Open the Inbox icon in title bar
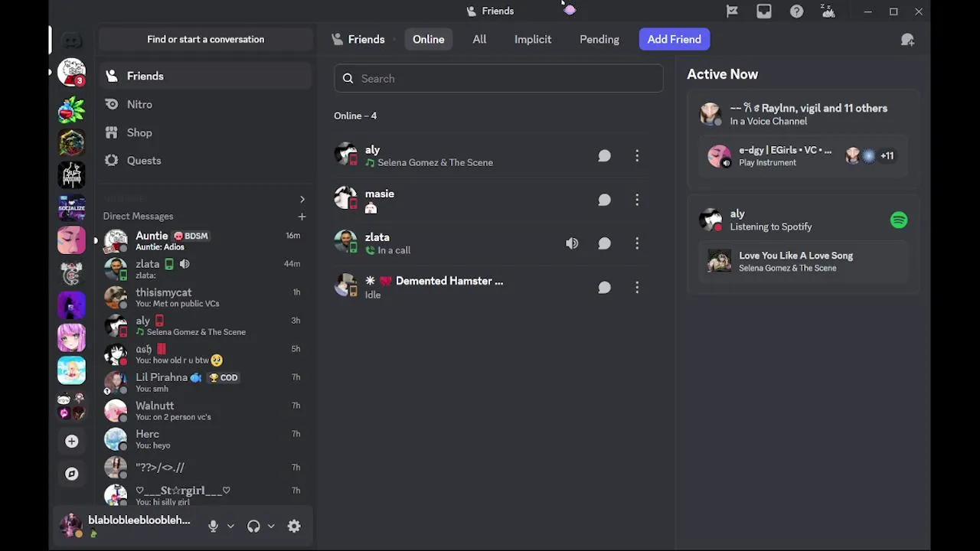This screenshot has width=980, height=551. click(x=764, y=11)
